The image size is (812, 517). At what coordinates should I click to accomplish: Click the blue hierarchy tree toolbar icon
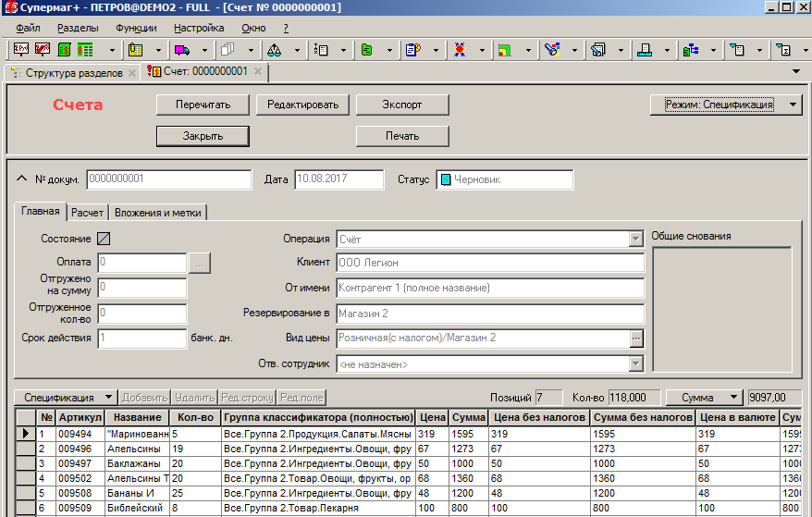[x=691, y=50]
